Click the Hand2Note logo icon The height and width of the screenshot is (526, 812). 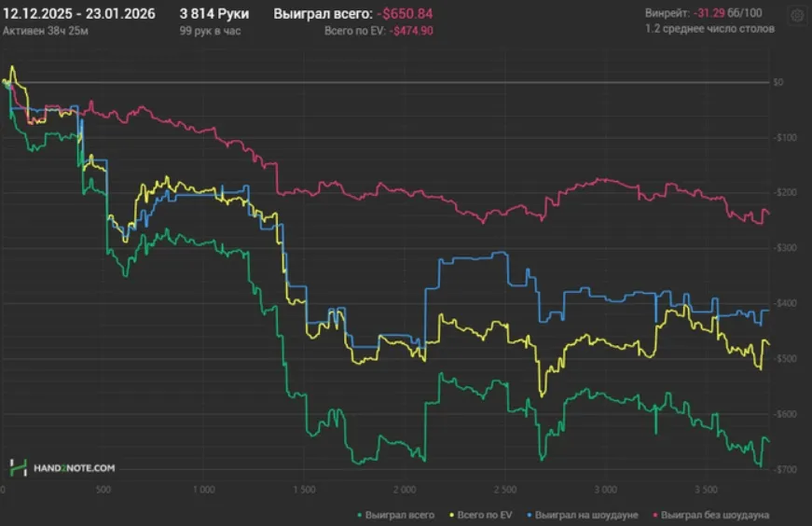[18, 467]
